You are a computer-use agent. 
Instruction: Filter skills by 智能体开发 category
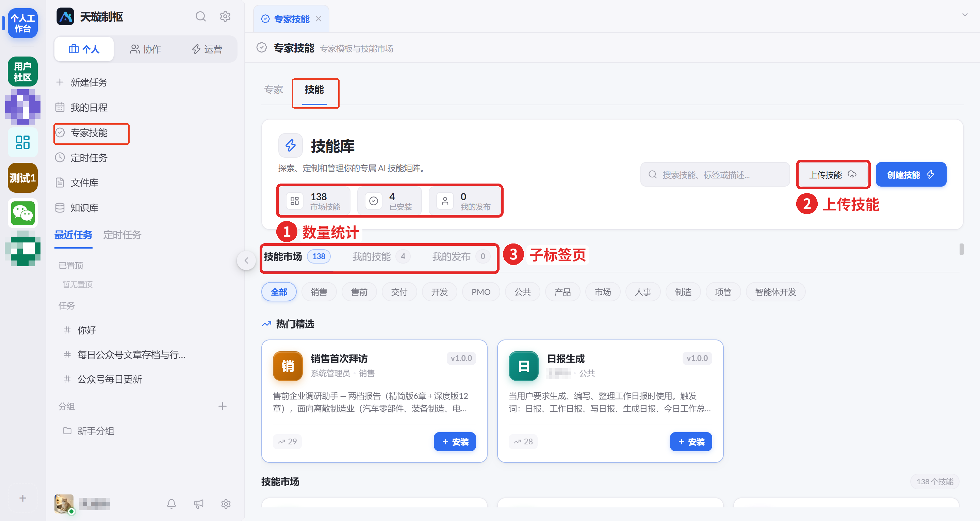(x=775, y=292)
